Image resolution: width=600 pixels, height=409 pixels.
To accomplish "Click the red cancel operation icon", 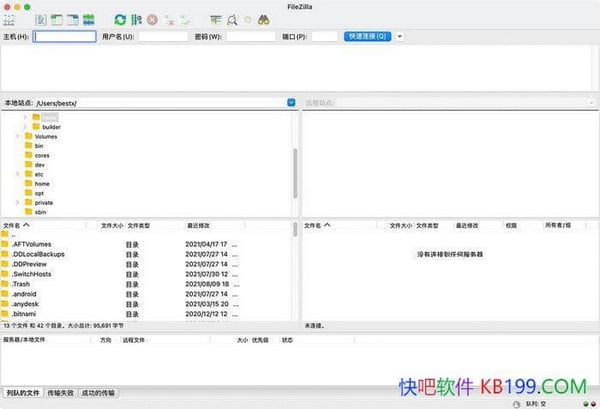I will [x=152, y=19].
